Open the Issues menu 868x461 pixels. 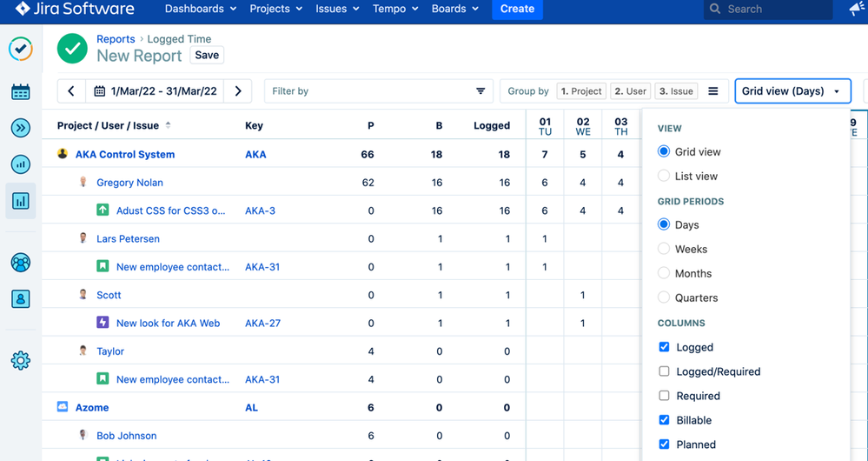coord(337,9)
